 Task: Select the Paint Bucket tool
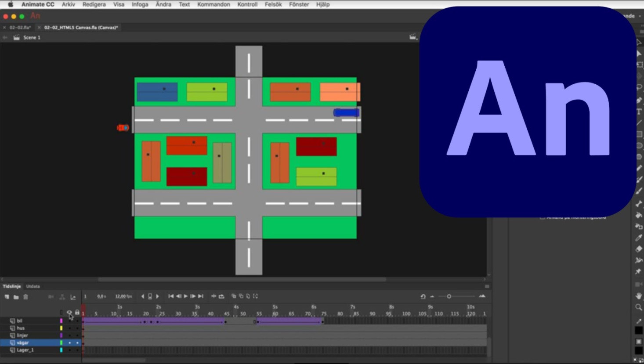coord(639,215)
